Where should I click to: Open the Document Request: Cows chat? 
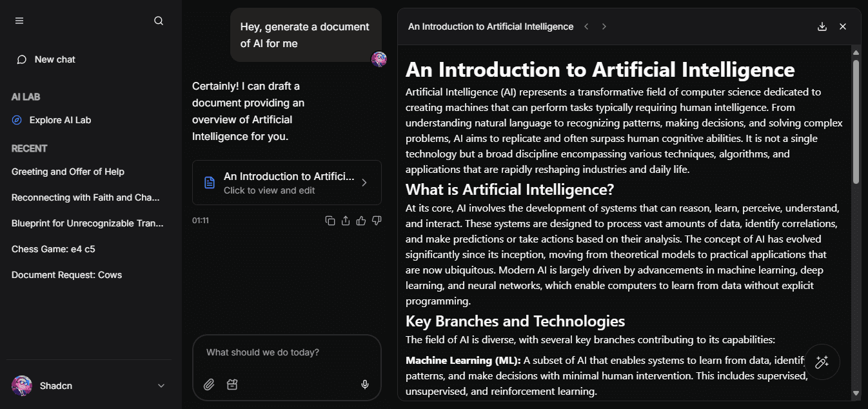[x=66, y=275]
